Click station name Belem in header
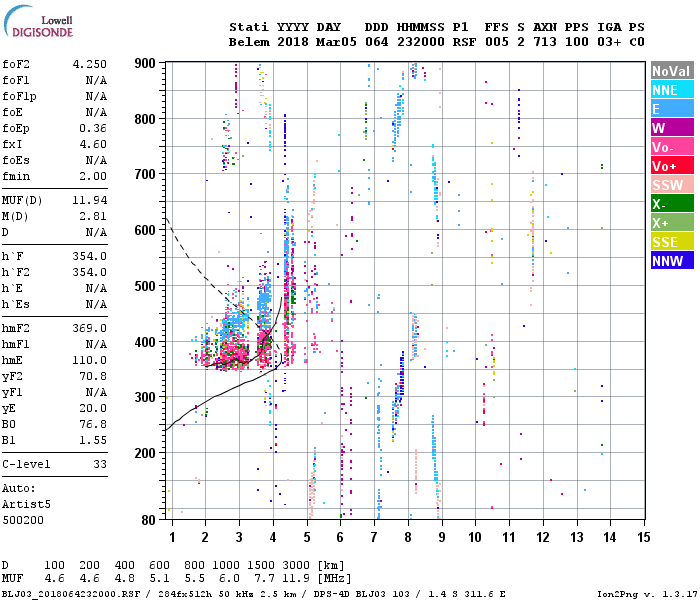Image resolution: width=700 pixels, height=600 pixels. pos(249,42)
